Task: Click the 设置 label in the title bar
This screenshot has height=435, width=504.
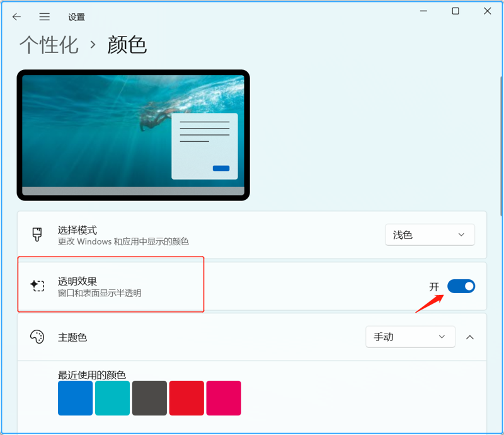Action: point(76,17)
